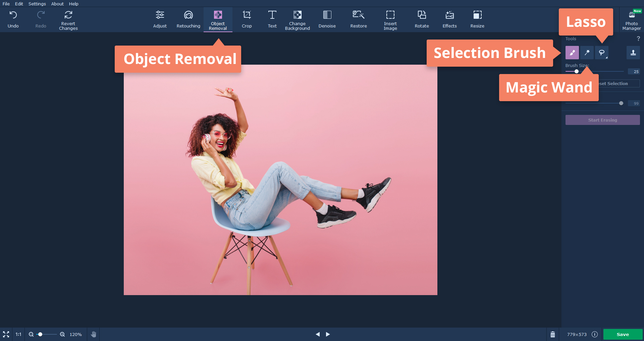This screenshot has width=644, height=341.
Task: Select the Lasso tool
Action: click(602, 53)
